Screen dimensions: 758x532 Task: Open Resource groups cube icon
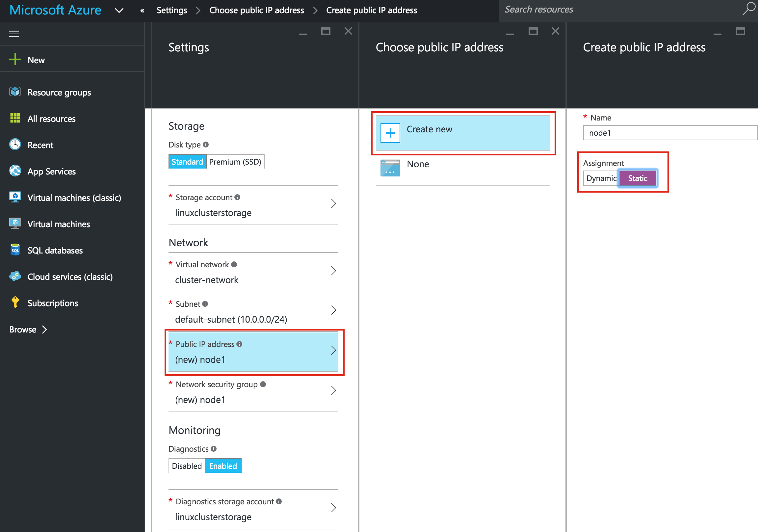coord(15,92)
